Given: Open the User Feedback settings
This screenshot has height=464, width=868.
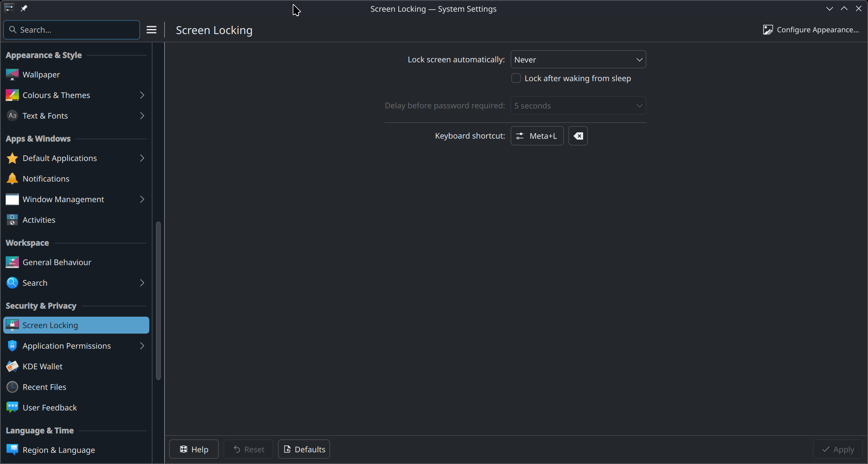Looking at the screenshot, I should pos(50,408).
